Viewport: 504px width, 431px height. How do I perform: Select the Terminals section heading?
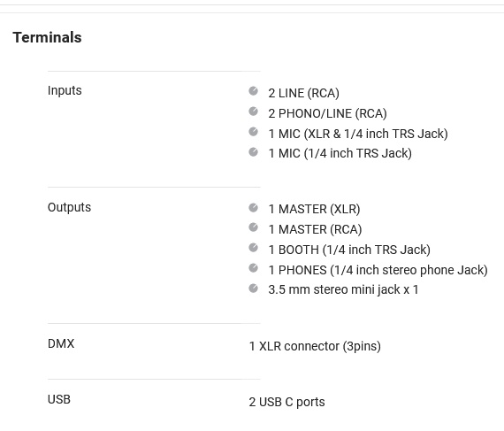coord(47,37)
